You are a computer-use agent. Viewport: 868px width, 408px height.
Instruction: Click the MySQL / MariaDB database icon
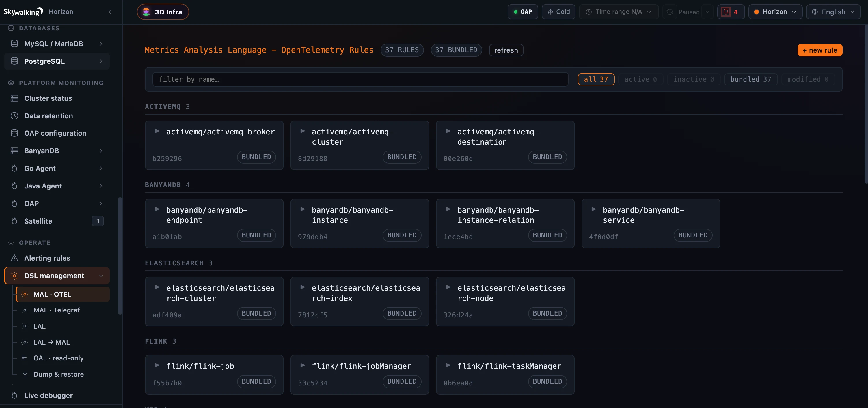(x=14, y=43)
